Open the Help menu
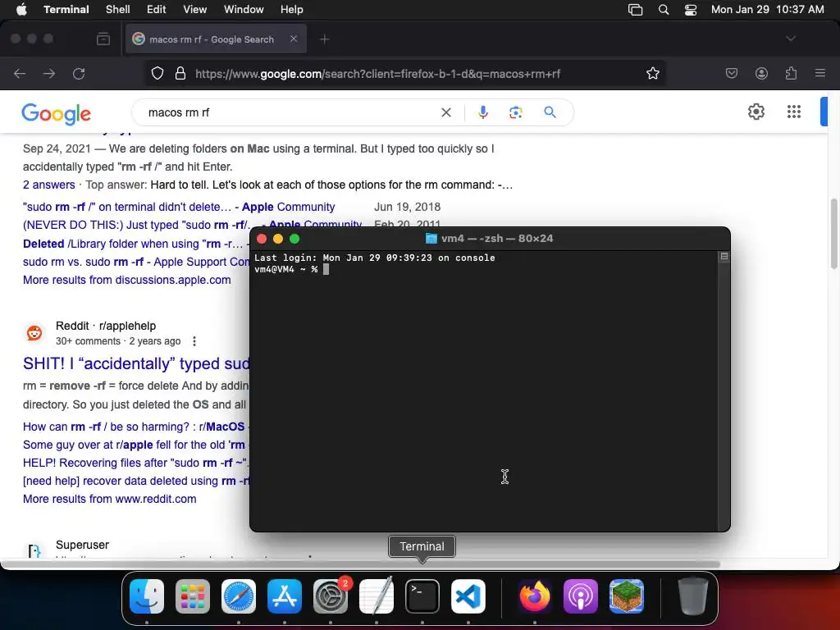The height and width of the screenshot is (630, 840). tap(292, 10)
